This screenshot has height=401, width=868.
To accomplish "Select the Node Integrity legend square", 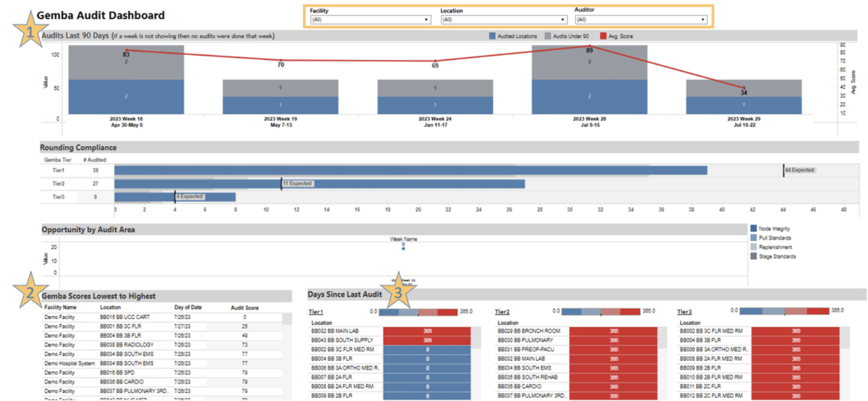I will pyautogui.click(x=754, y=229).
